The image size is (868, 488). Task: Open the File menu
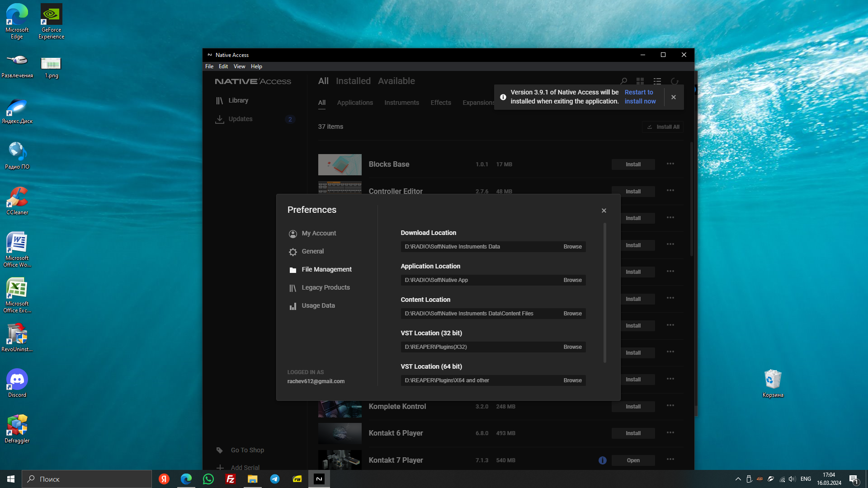coord(209,66)
